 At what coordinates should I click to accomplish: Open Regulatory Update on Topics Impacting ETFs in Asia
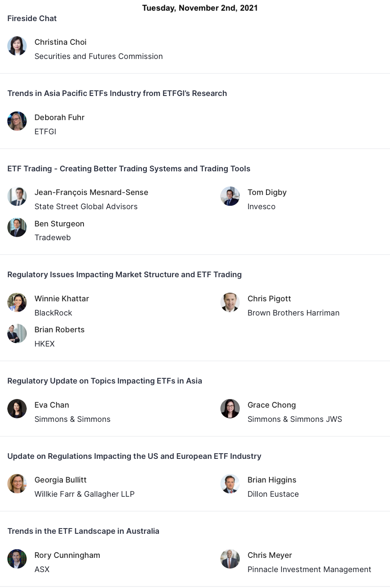(x=105, y=381)
